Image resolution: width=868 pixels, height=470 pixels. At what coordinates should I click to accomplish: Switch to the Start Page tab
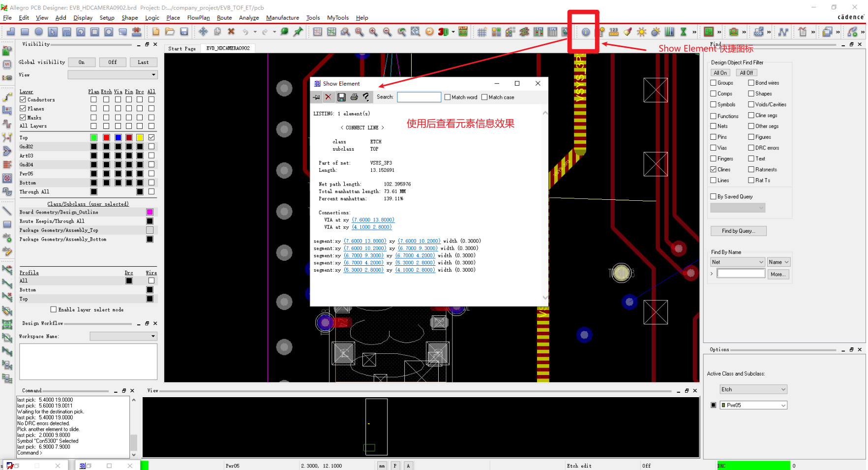tap(181, 49)
